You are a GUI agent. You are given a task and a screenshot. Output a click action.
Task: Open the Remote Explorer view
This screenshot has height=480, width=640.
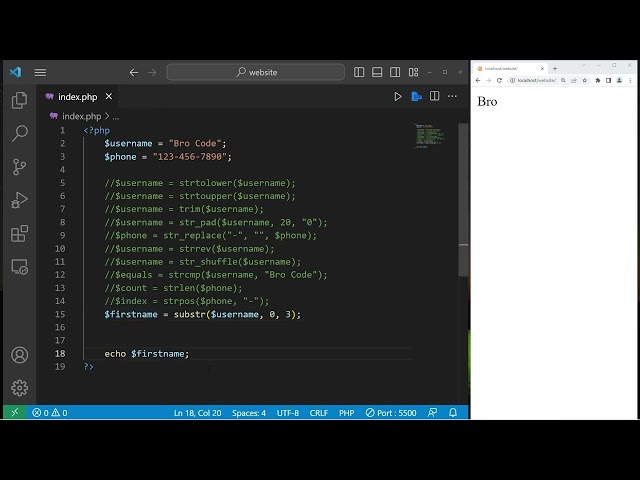click(19, 267)
